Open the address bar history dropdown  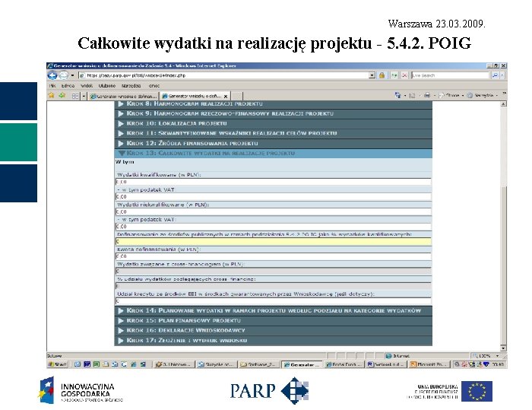pyautogui.click(x=372, y=75)
